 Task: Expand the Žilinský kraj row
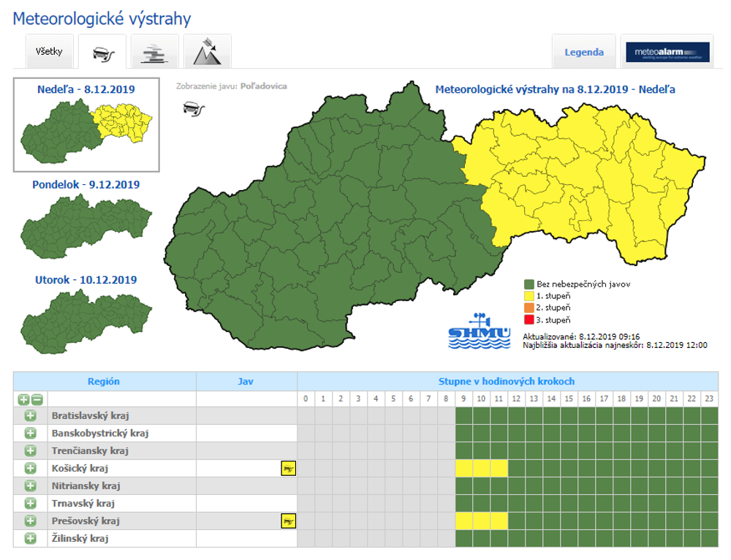pyautogui.click(x=31, y=539)
